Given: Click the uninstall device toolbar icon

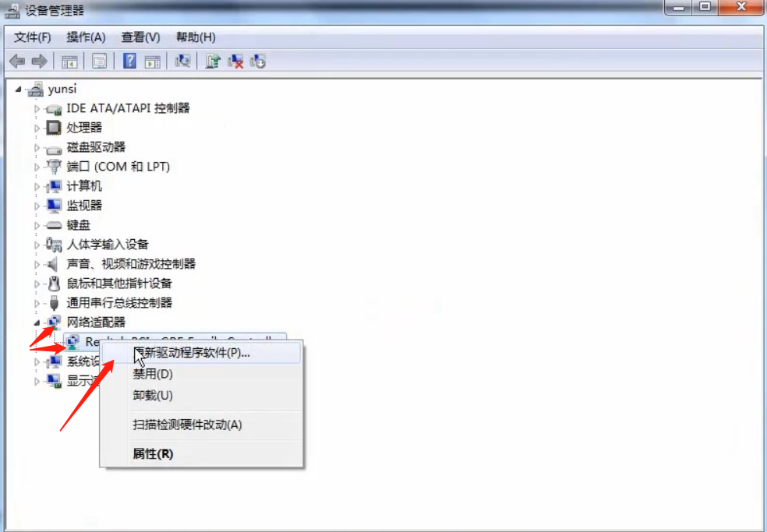Looking at the screenshot, I should (234, 61).
